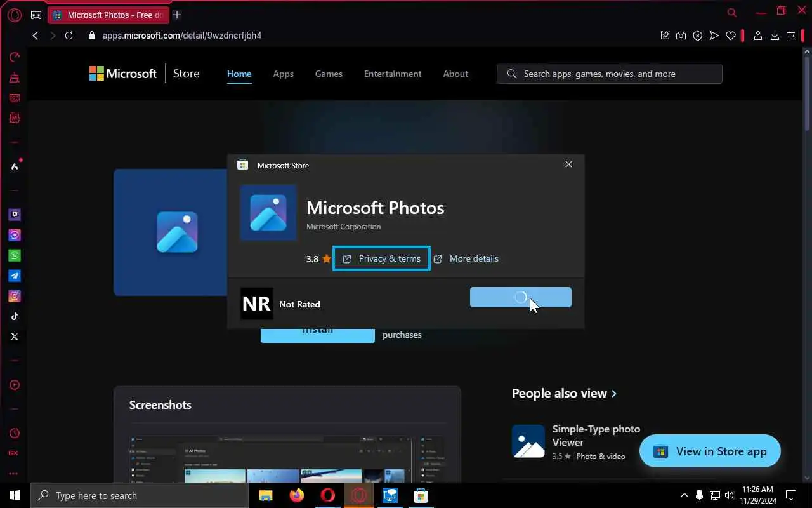Open the profile account icon

[757, 36]
